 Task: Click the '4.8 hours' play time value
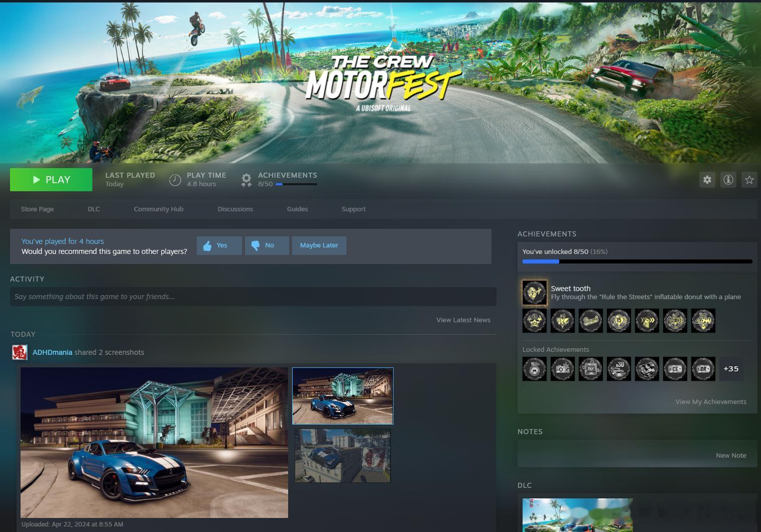coord(201,184)
